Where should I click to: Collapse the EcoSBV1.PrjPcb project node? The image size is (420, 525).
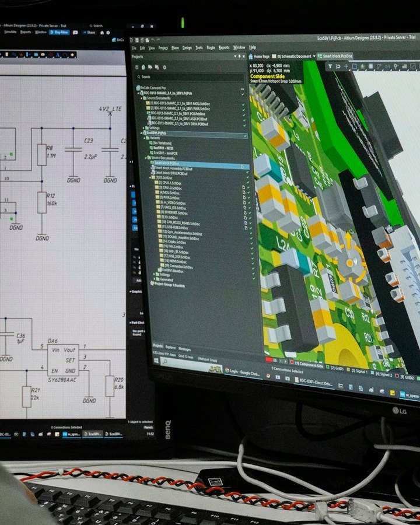pos(141,133)
